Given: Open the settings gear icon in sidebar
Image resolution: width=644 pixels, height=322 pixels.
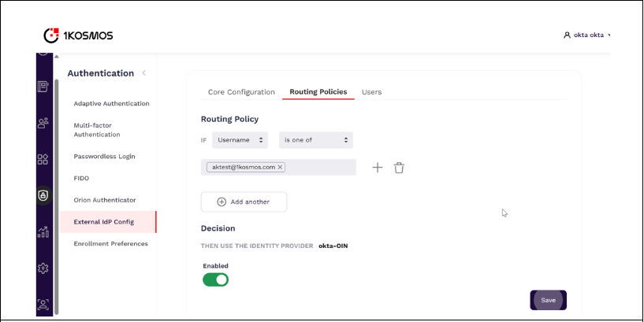Looking at the screenshot, I should point(43,268).
